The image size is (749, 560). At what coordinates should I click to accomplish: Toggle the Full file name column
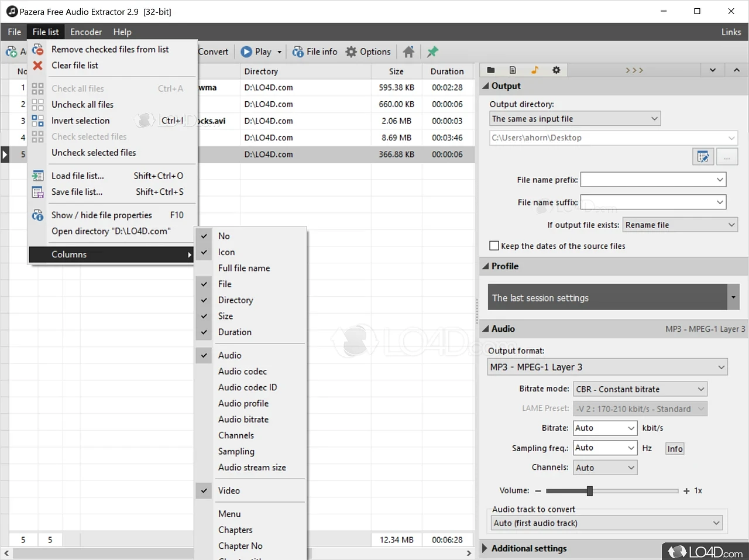244,268
